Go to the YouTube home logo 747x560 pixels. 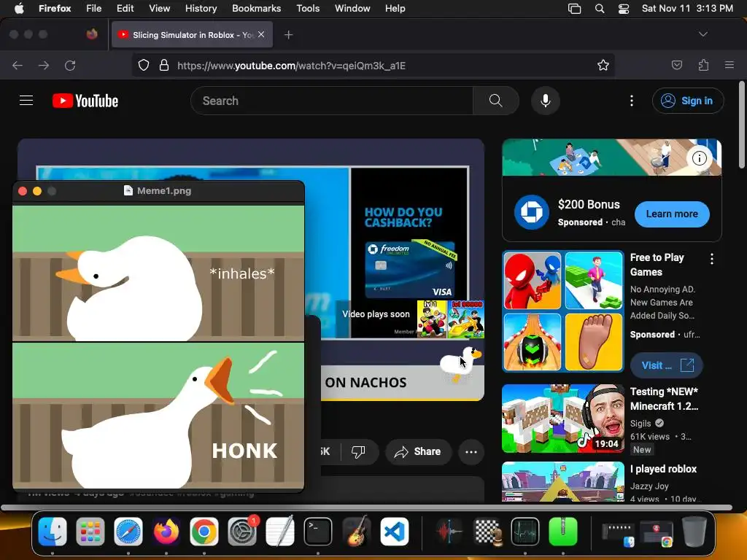[85, 101]
